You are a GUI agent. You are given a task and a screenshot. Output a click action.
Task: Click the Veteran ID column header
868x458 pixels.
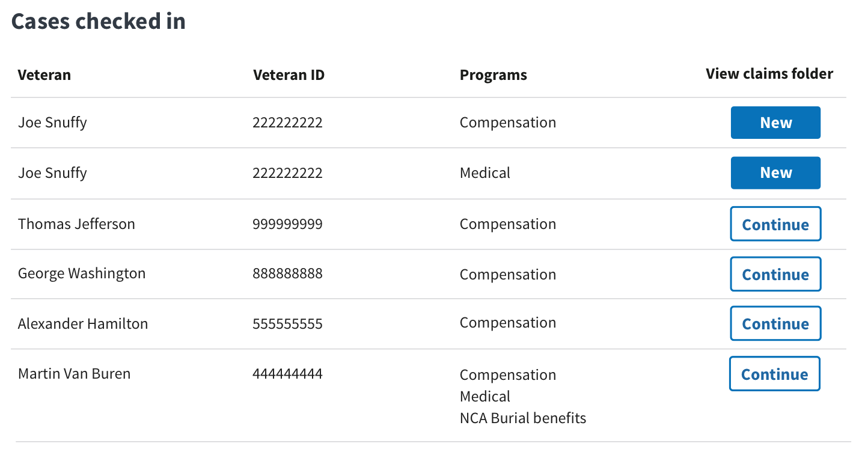289,75
